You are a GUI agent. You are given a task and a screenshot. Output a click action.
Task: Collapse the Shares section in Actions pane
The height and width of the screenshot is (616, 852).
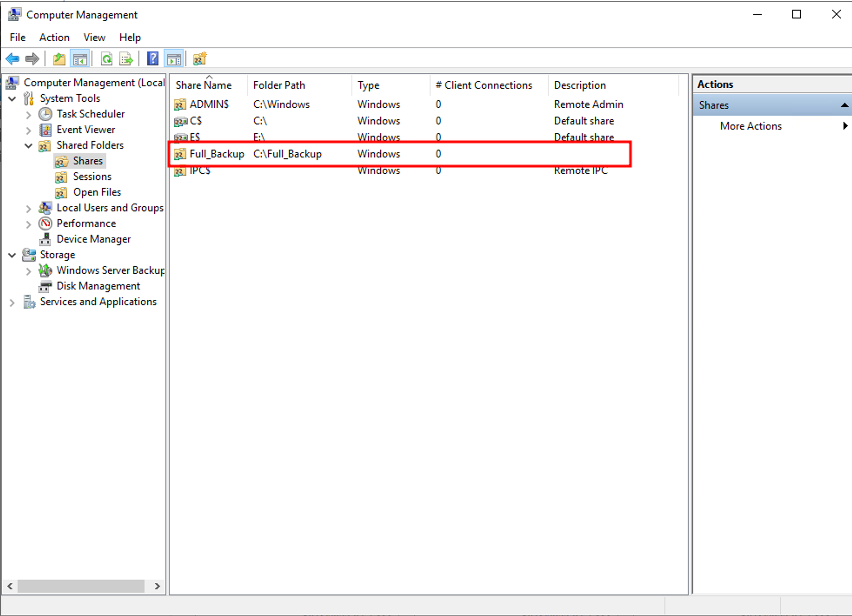coord(844,105)
